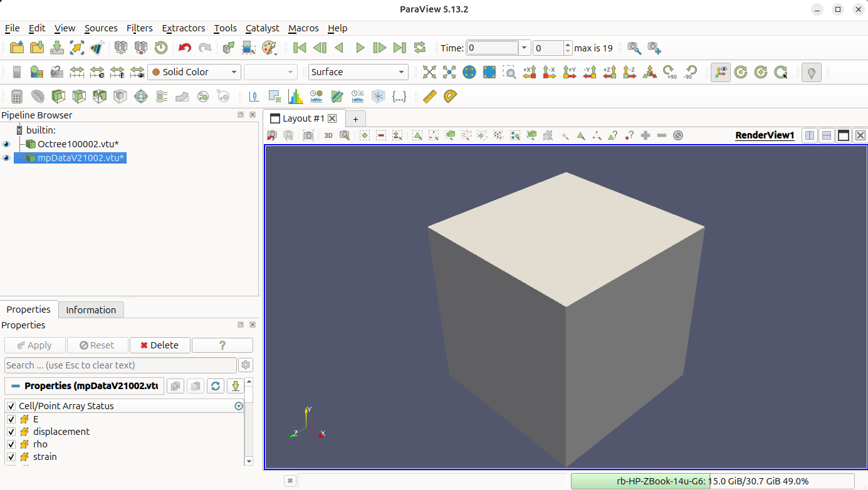Open the Filters menu
This screenshot has height=490, width=868.
pos(139,28)
